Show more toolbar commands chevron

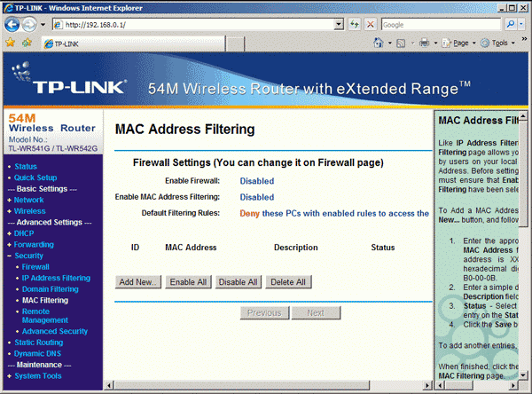(x=524, y=39)
